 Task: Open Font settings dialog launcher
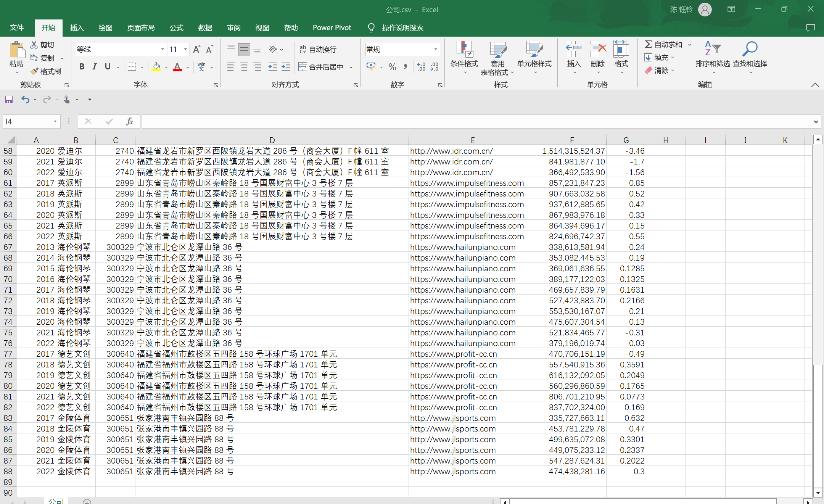point(216,85)
